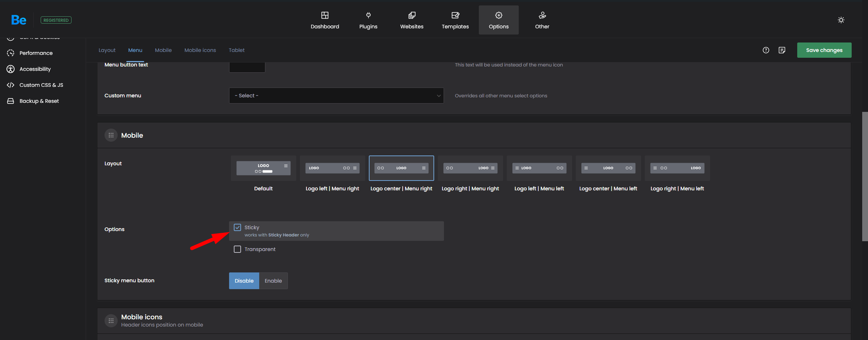Set Sticky menu button to Enable
The height and width of the screenshot is (340, 868).
(273, 281)
